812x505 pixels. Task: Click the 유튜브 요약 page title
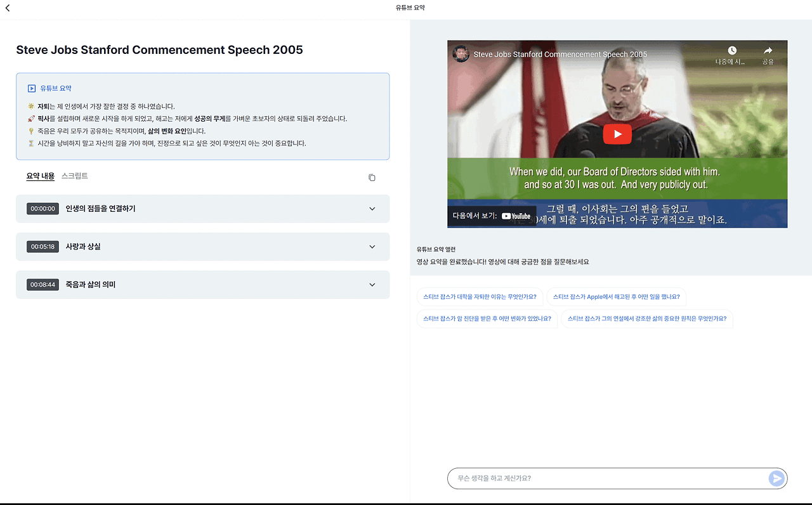410,8
